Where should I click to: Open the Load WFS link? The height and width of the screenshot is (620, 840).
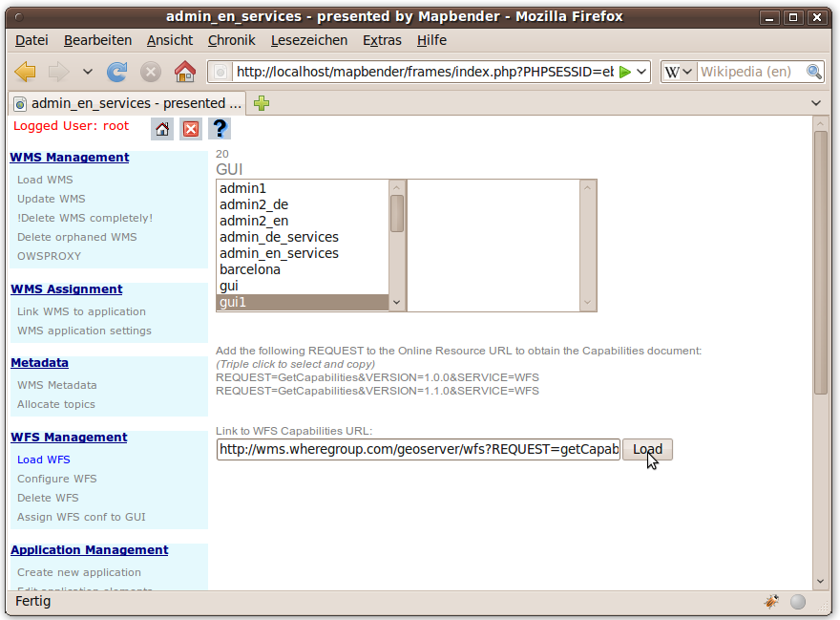point(43,460)
